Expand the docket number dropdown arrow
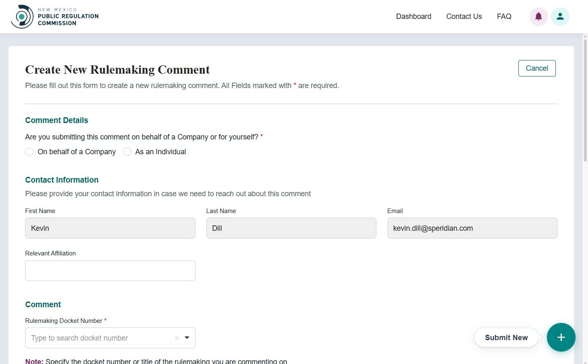 click(x=187, y=338)
